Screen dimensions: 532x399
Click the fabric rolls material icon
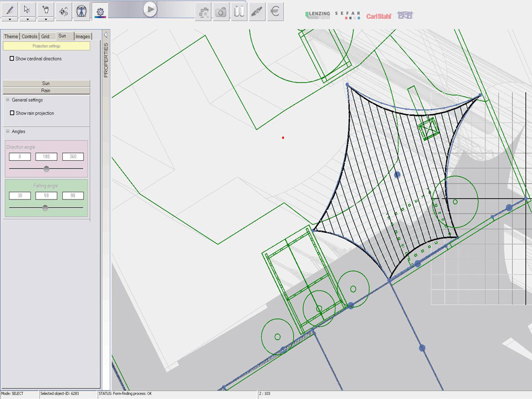[239, 12]
